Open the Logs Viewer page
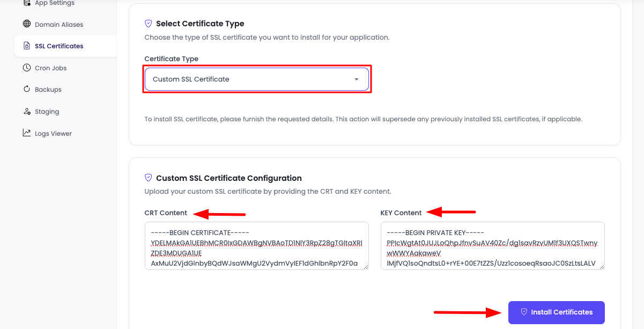644x329 pixels. point(53,133)
